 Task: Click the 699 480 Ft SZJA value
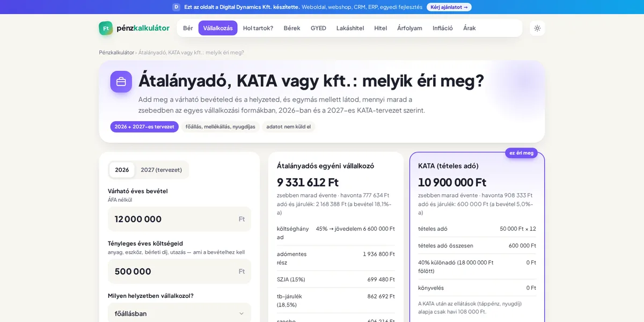tap(381, 280)
